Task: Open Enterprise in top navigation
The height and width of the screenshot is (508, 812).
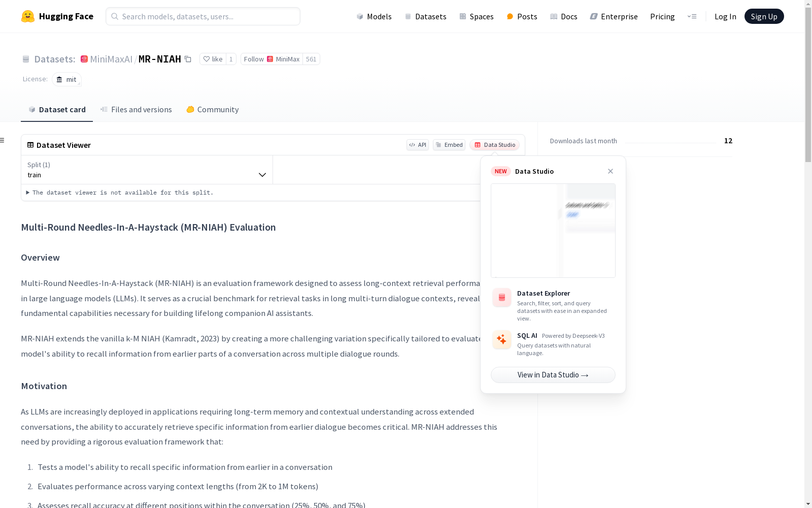Action: coord(614,16)
